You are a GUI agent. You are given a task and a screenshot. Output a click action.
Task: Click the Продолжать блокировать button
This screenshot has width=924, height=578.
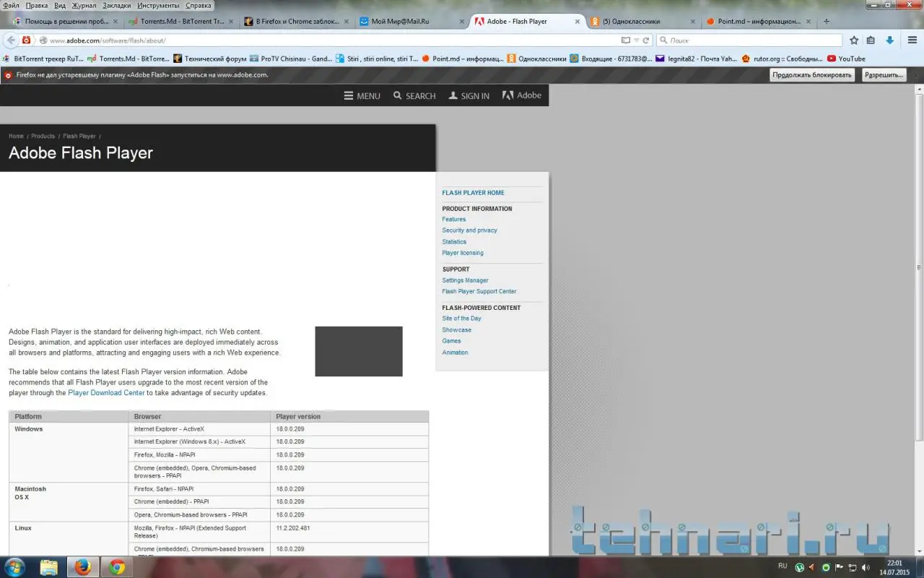[x=812, y=75]
